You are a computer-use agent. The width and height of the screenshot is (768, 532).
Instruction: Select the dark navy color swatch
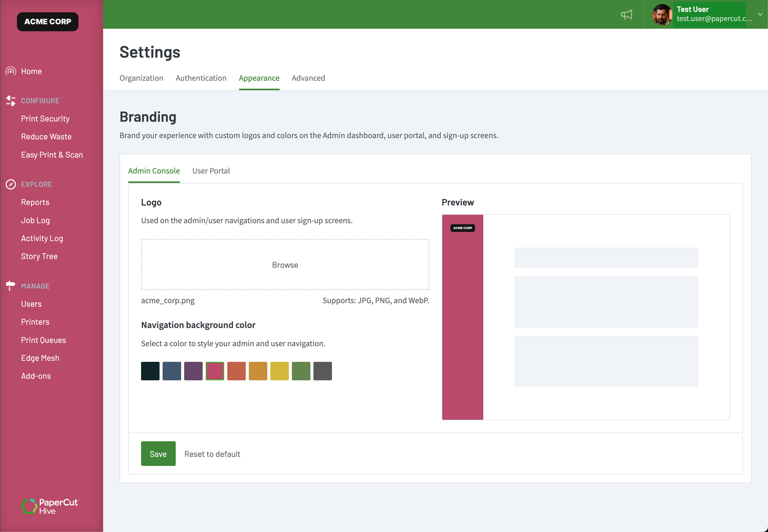point(150,371)
